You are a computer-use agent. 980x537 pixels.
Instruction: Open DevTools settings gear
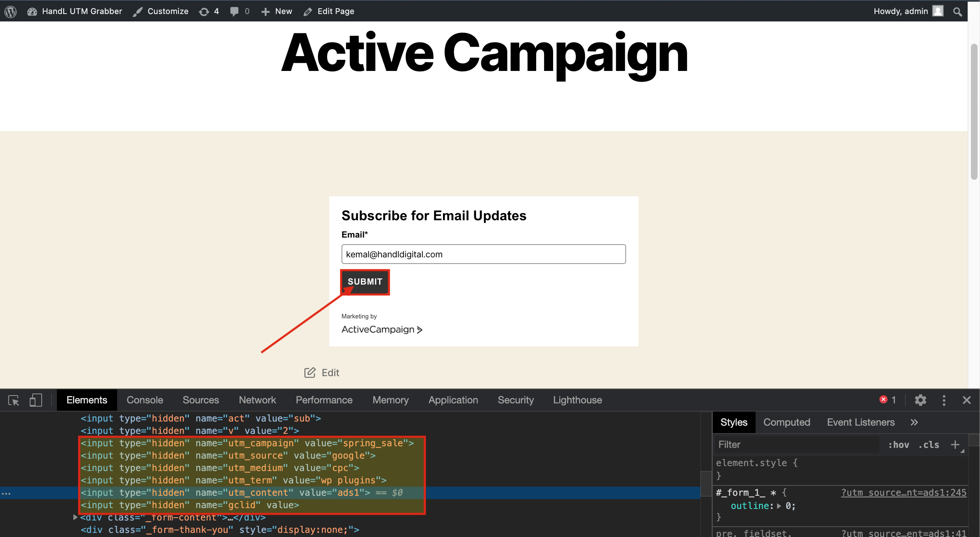click(920, 400)
